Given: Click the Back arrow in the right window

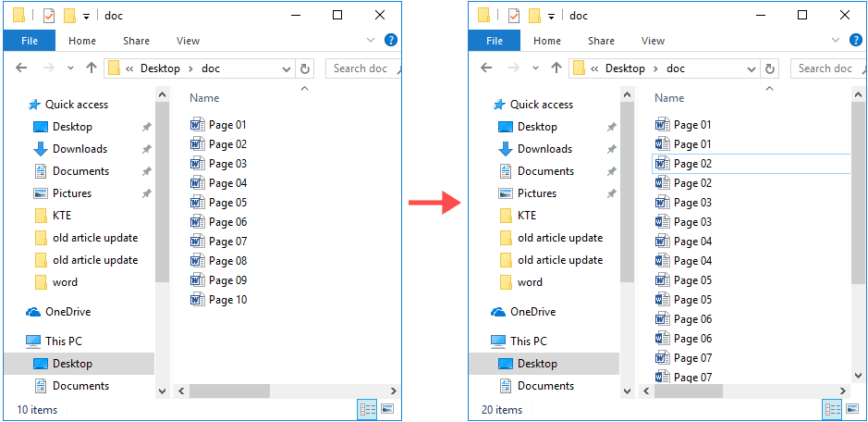Looking at the screenshot, I should pos(487,68).
